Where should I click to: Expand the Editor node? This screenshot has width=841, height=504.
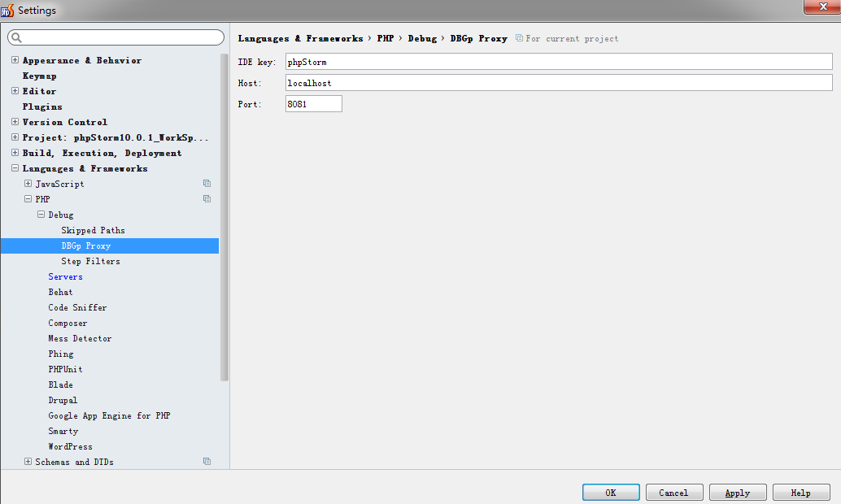[x=15, y=91]
